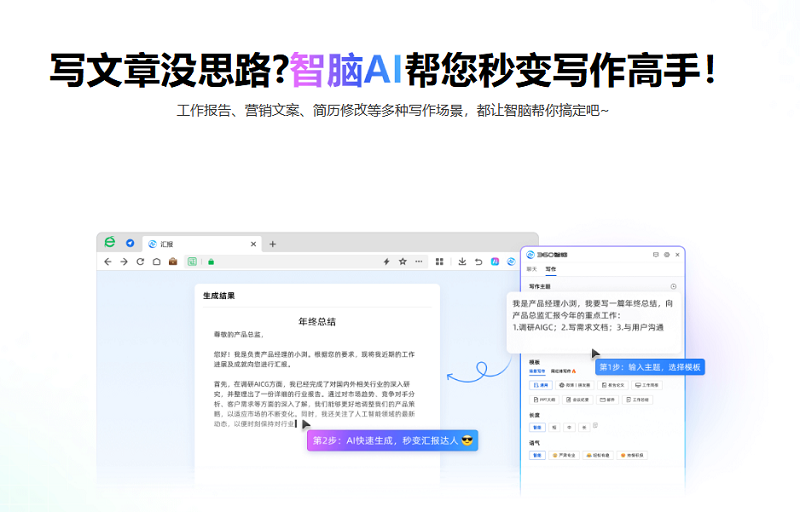Click the 360 Zhinao icon in browser toolbar

pos(511,262)
